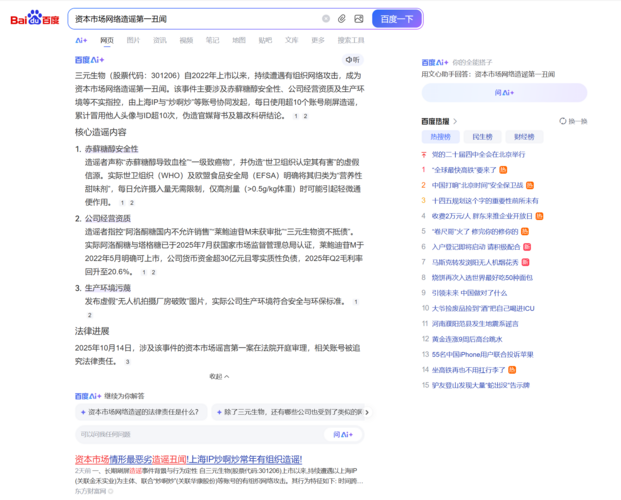Open the 资讯 tab

pos(160,40)
